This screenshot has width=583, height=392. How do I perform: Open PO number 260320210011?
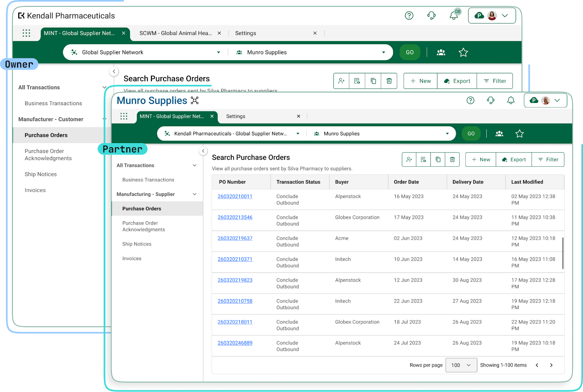235,197
